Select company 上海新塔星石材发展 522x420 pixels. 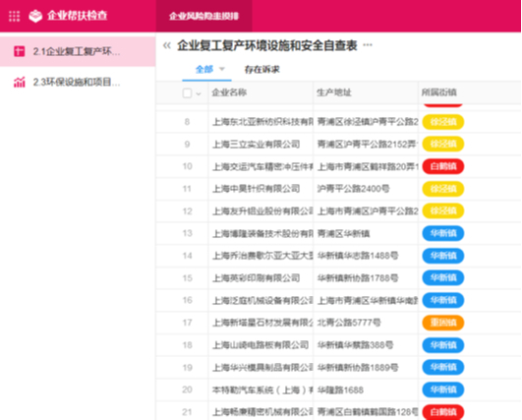(x=262, y=323)
